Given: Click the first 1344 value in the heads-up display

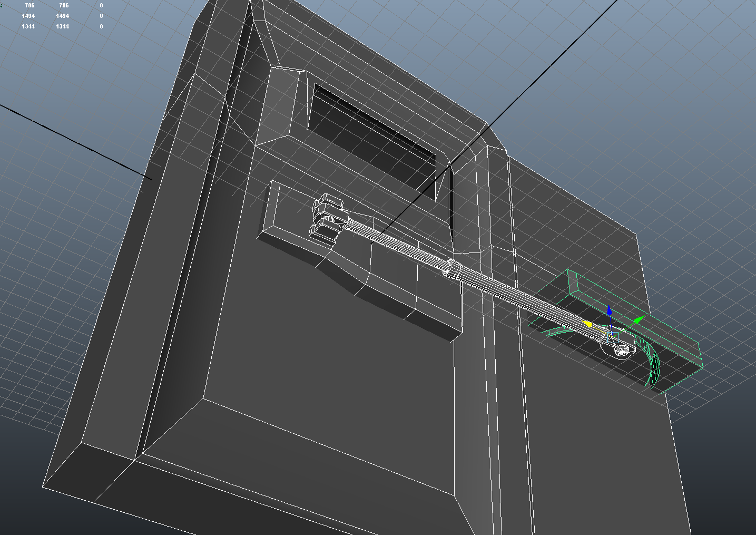Looking at the screenshot, I should pos(28,26).
